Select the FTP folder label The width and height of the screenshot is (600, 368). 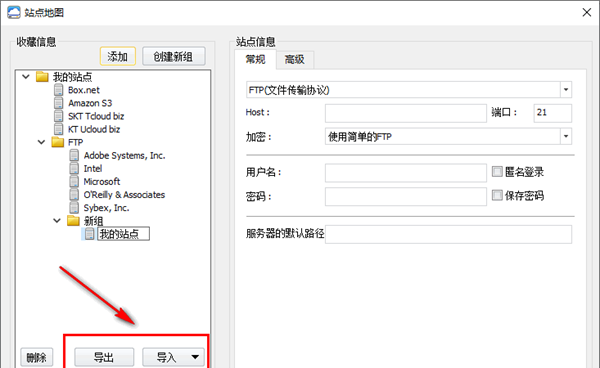(x=75, y=143)
